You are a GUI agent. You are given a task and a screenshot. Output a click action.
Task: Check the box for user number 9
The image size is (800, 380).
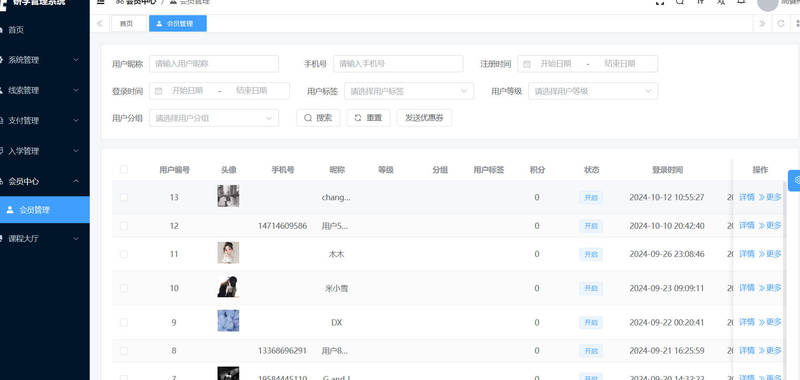click(124, 322)
